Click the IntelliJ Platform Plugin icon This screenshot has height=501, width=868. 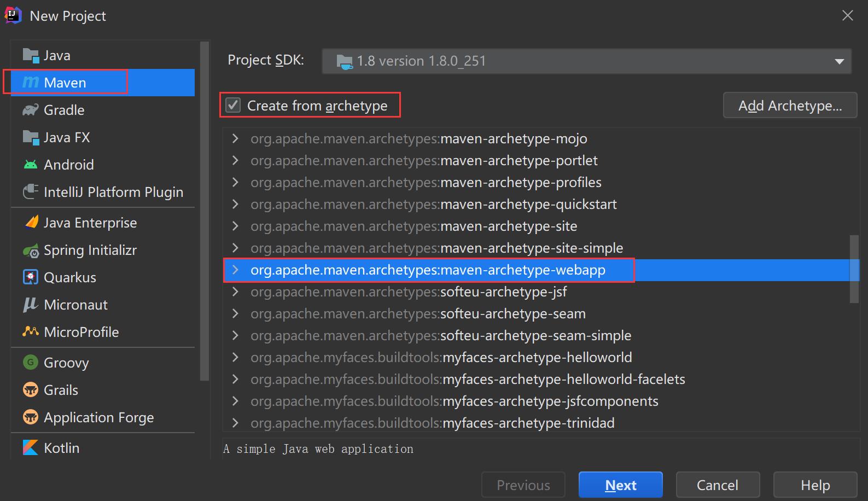(x=31, y=192)
